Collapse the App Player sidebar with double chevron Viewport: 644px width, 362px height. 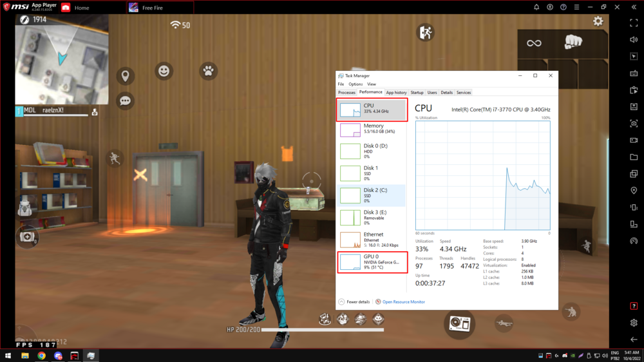634,7
